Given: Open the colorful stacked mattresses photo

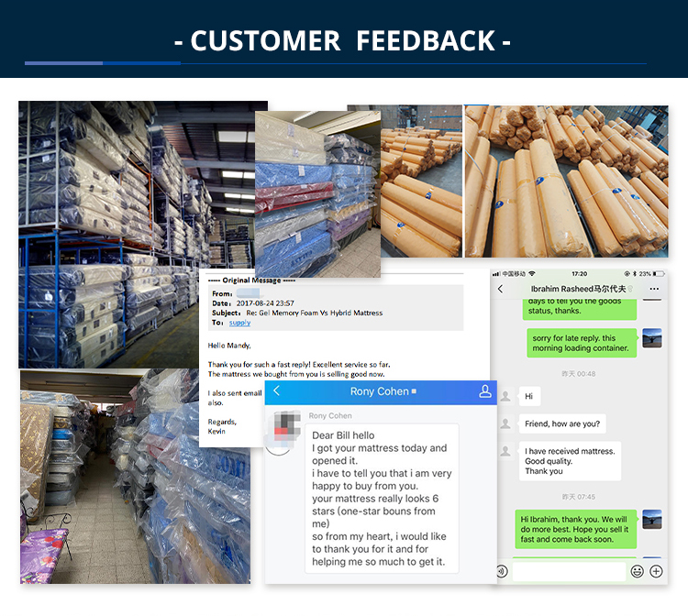Looking at the screenshot, I should click(317, 194).
